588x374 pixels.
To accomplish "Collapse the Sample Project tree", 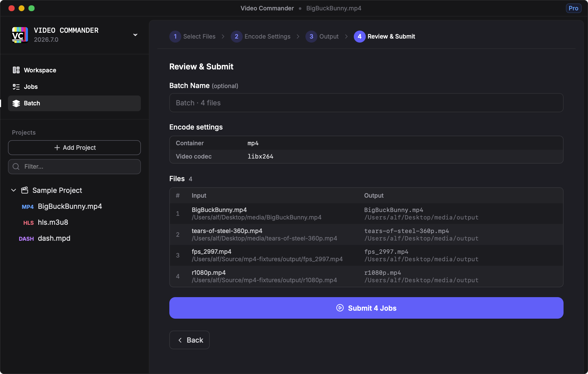I will tap(14, 190).
